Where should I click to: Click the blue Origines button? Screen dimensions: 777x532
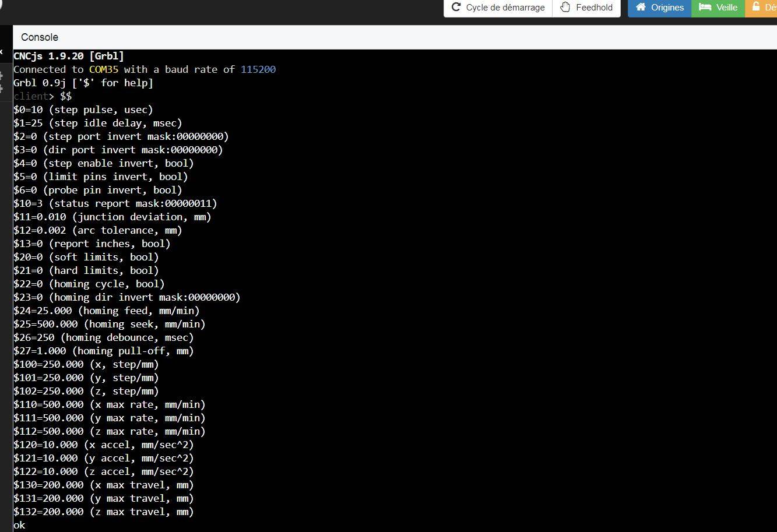(x=660, y=8)
